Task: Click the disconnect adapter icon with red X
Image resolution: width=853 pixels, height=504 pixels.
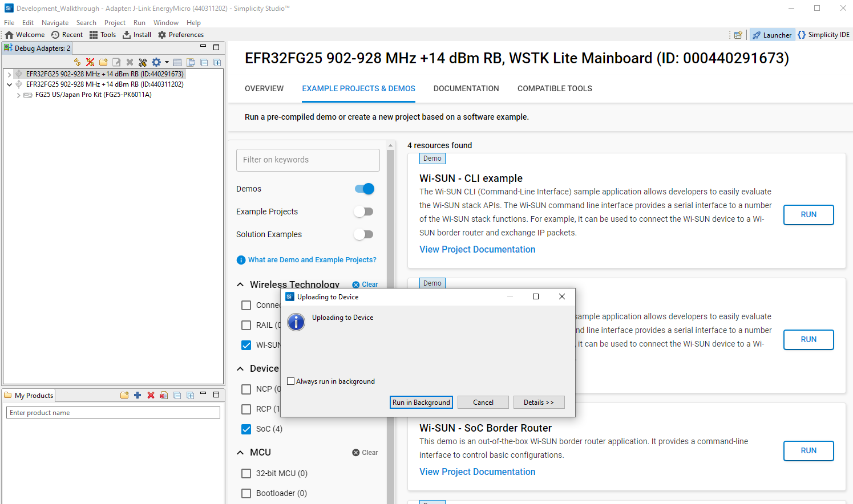Action: click(x=90, y=62)
